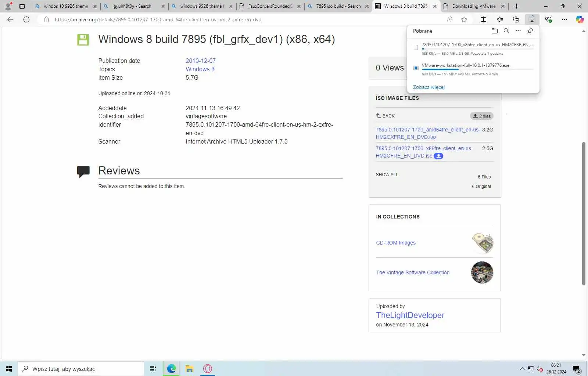Viewport: 588px width, 376px height.
Task: Open the profile avatar menu
Action: coord(8,6)
